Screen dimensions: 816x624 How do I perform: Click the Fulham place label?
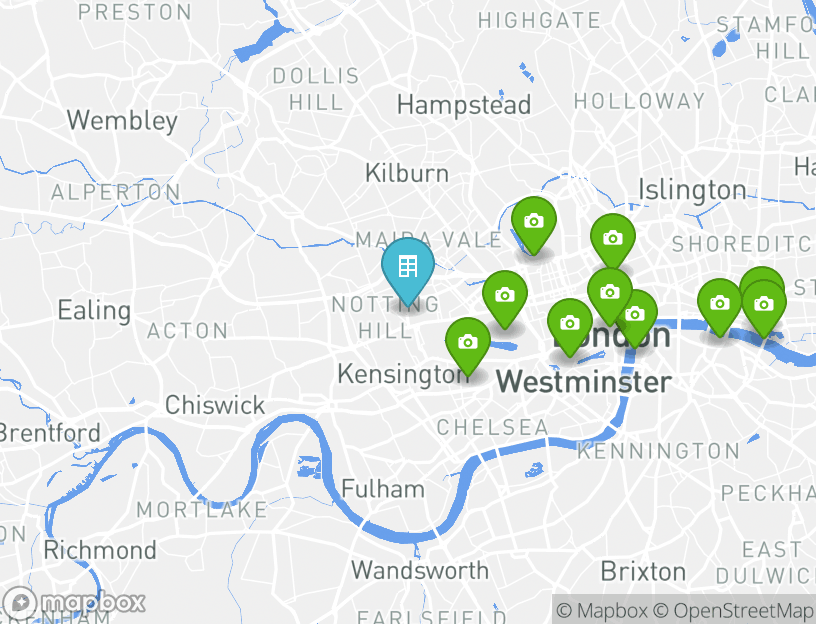383,489
